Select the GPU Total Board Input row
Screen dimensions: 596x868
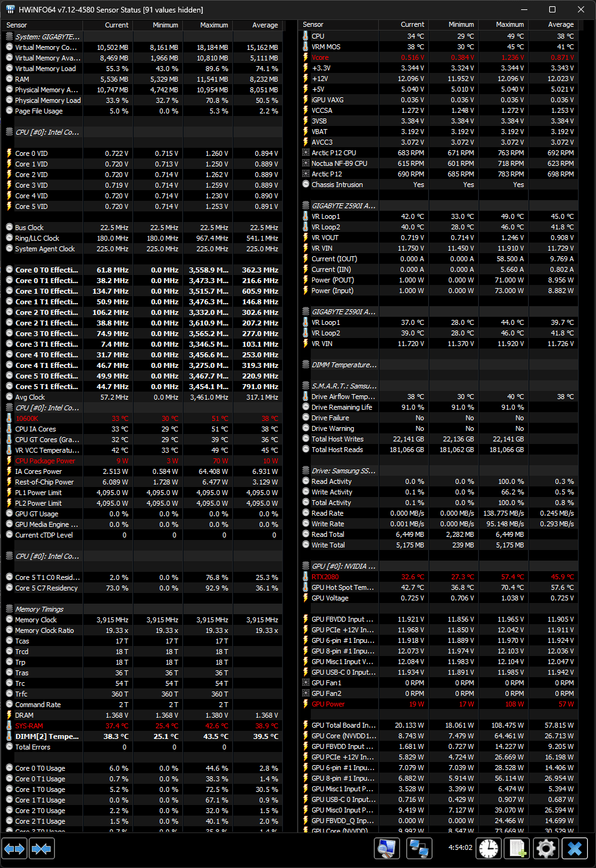439,725
